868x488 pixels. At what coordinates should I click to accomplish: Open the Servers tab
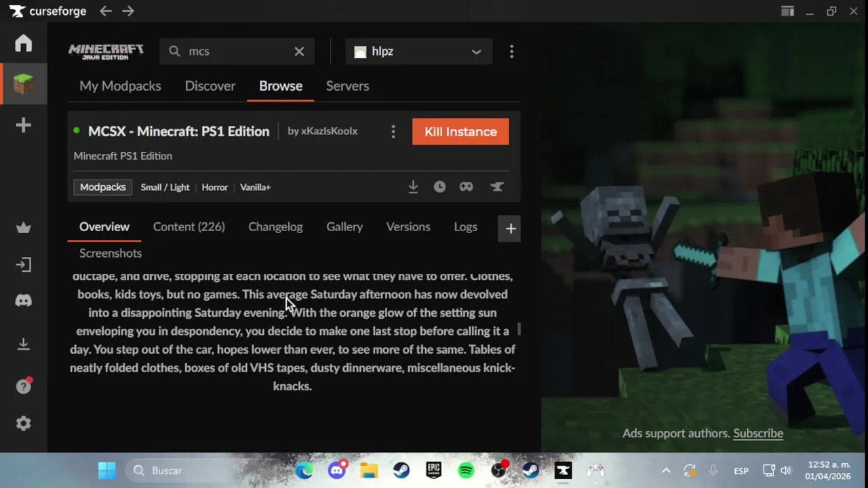pyautogui.click(x=347, y=86)
